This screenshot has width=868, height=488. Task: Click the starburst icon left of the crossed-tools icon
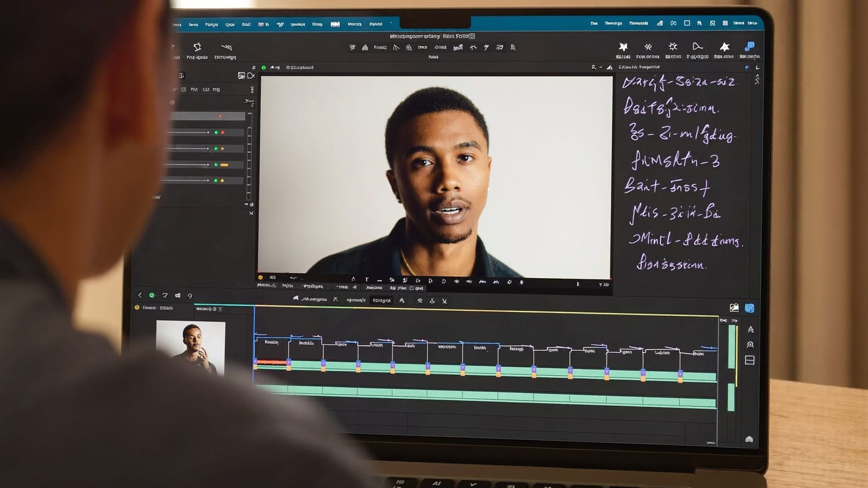623,47
